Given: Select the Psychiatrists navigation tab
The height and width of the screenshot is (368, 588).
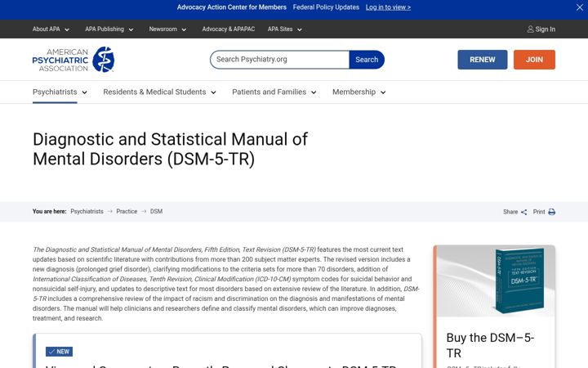Looking at the screenshot, I should [55, 92].
